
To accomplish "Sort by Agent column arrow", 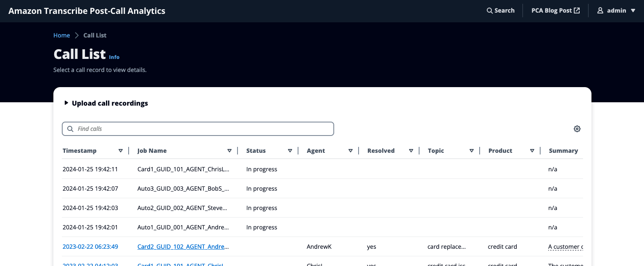I will pos(351,151).
